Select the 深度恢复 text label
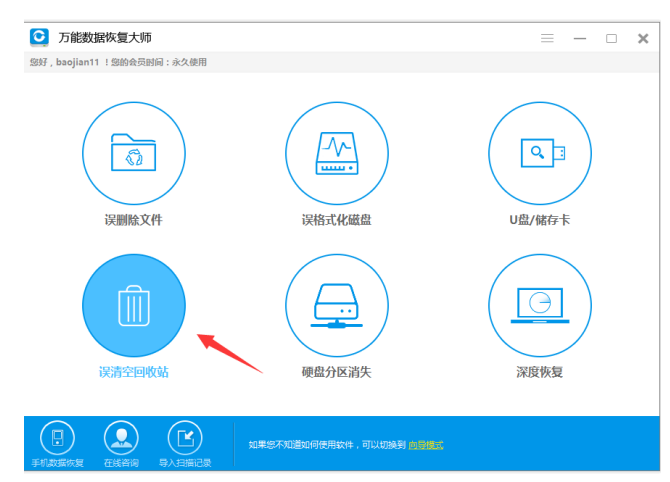670x482 pixels. click(x=540, y=372)
